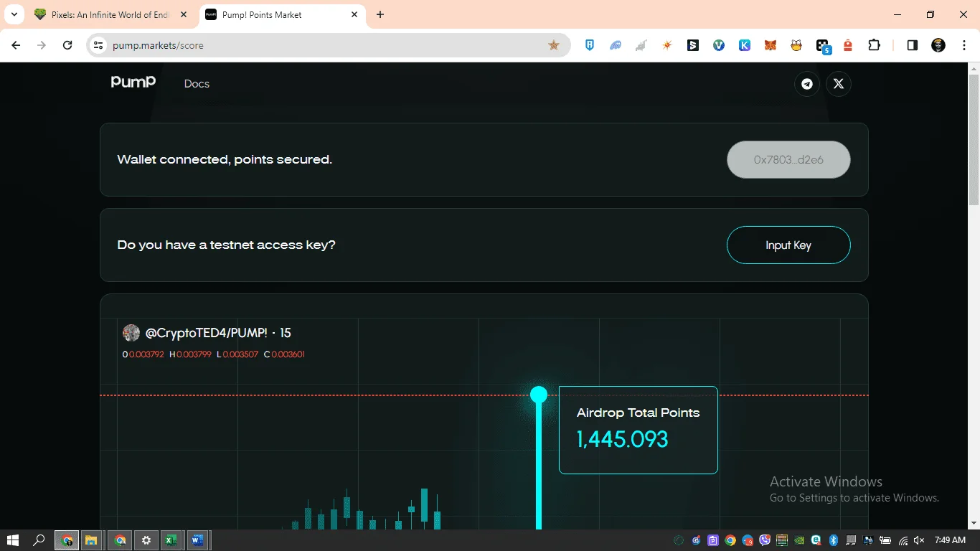This screenshot has height=551, width=980.
Task: Open the Docs menu link
Action: pos(197,84)
